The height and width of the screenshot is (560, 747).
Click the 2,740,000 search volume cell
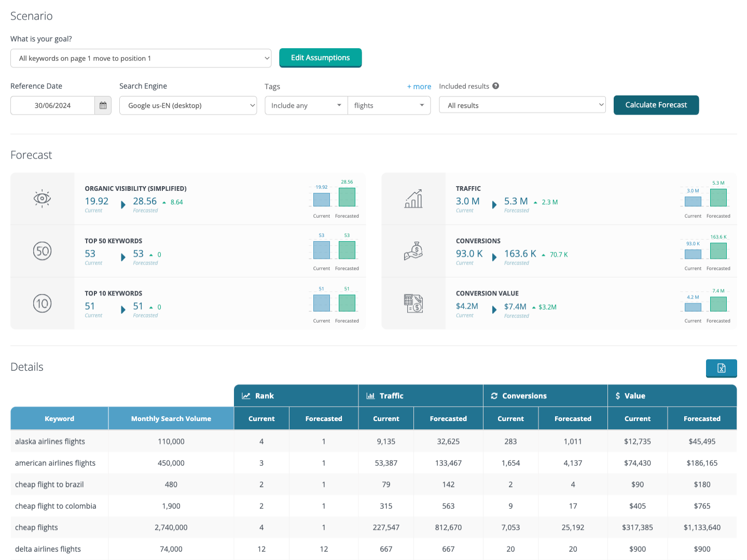(x=171, y=527)
